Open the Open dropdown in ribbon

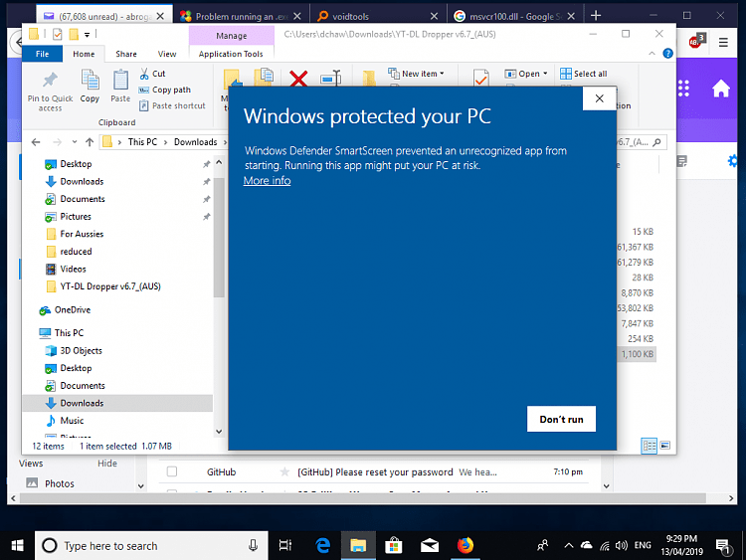click(526, 74)
